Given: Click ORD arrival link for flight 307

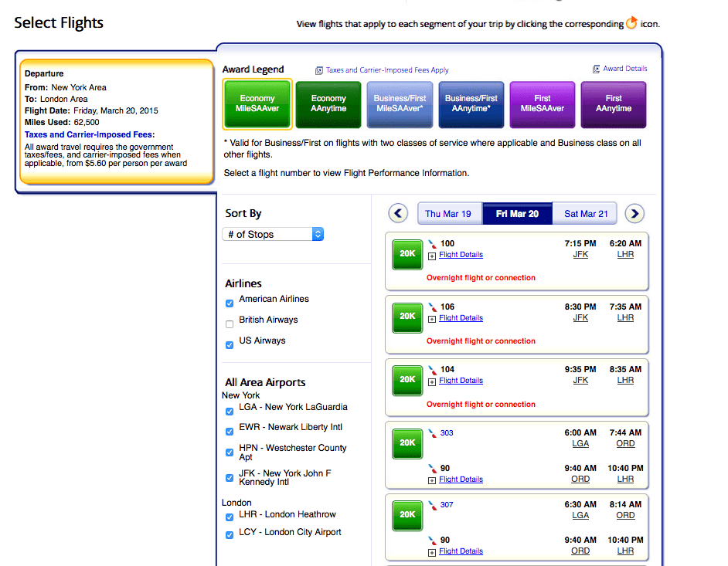Looking at the screenshot, I should [x=625, y=516].
